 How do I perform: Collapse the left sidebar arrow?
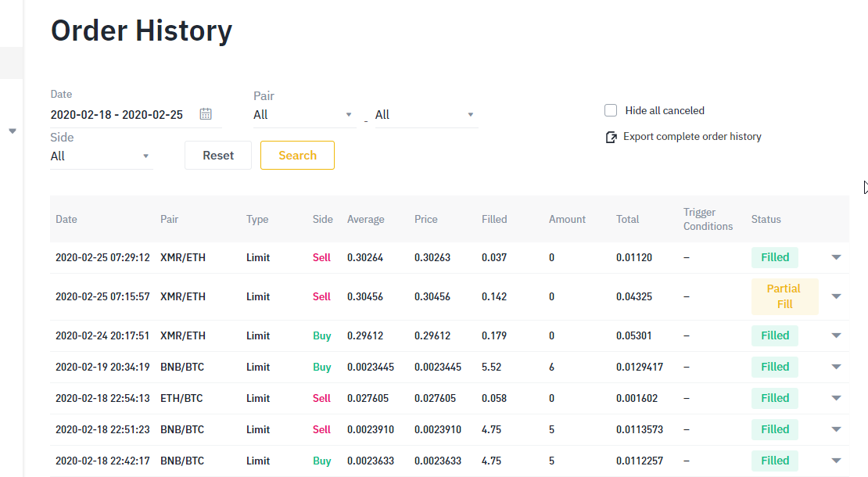point(13,131)
